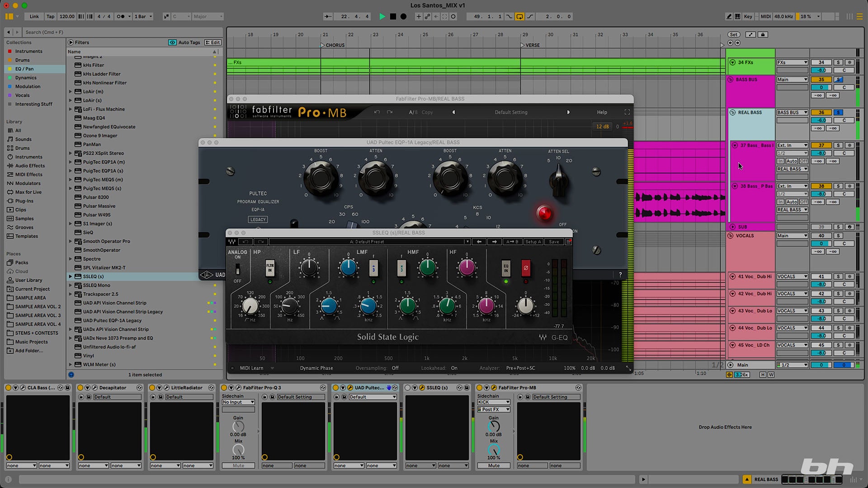
Task: Click the FabFilter Pro-MB fullscreen icon
Action: coord(627,112)
